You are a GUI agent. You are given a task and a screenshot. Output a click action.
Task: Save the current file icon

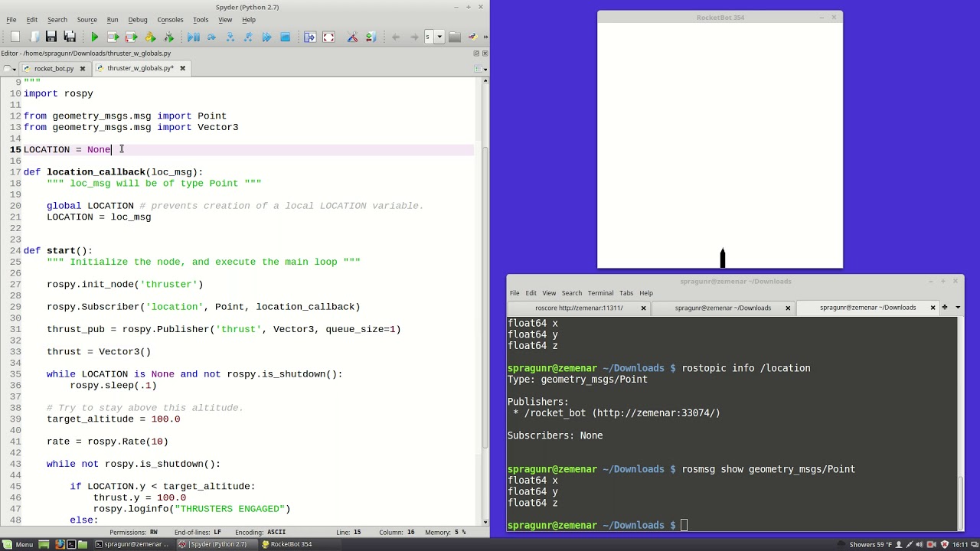point(51,37)
